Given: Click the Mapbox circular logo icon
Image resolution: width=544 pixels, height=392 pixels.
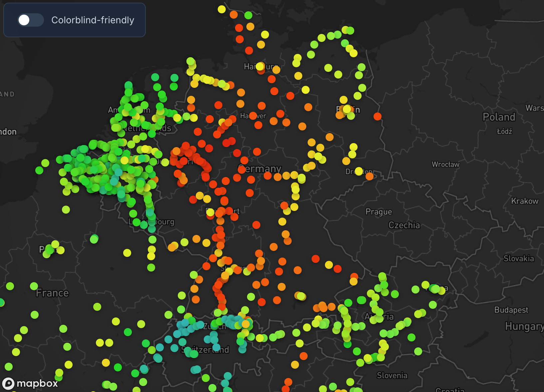Looking at the screenshot, I should tap(8, 383).
